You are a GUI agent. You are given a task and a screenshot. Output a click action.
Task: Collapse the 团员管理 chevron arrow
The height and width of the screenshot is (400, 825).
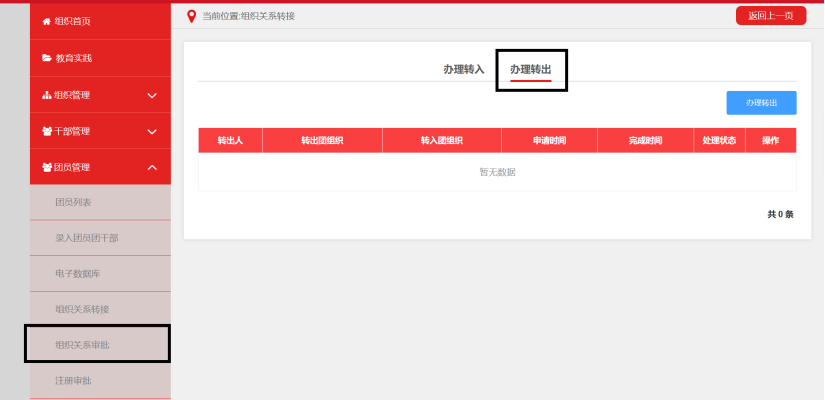tap(152, 167)
